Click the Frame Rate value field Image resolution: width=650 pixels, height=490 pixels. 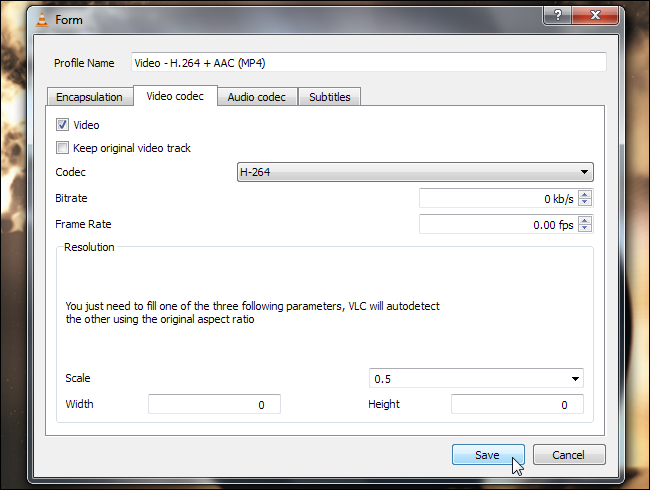click(x=498, y=224)
